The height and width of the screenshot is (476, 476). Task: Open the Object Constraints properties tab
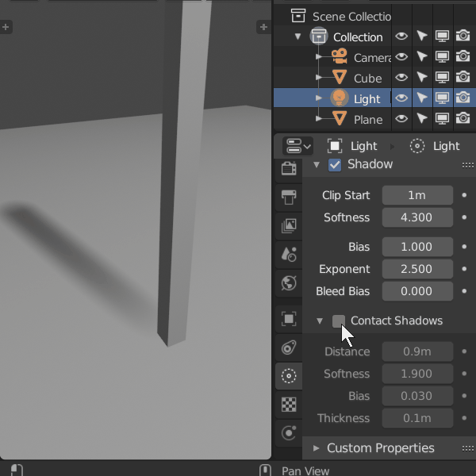[289, 347]
